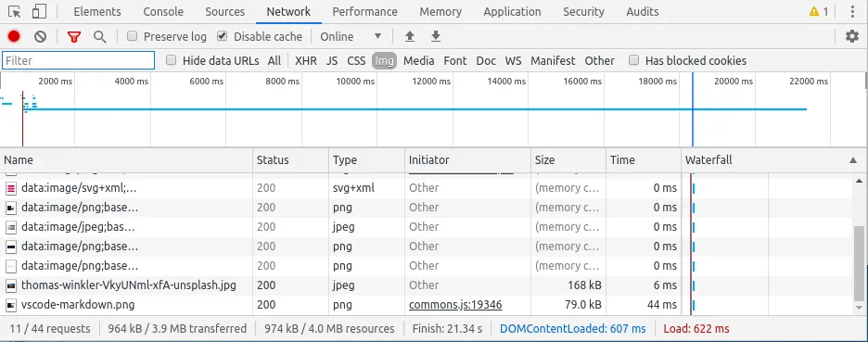Viewport: 868px width, 342px height.
Task: Sort by the Name column header
Action: (x=126, y=160)
